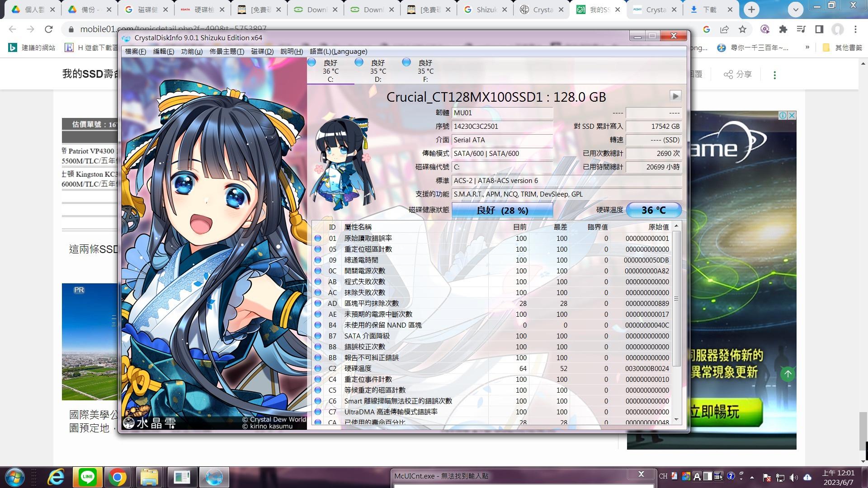Click the C2 硬碟溫度 status circle

click(318, 368)
